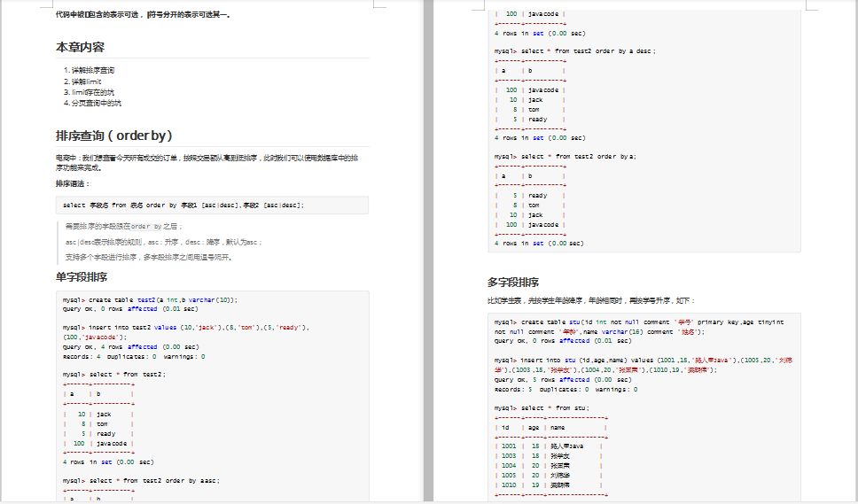Click the continuation line "not null comment '年龄',name varchar(16)"
The width and height of the screenshot is (858, 504).
click(x=600, y=332)
